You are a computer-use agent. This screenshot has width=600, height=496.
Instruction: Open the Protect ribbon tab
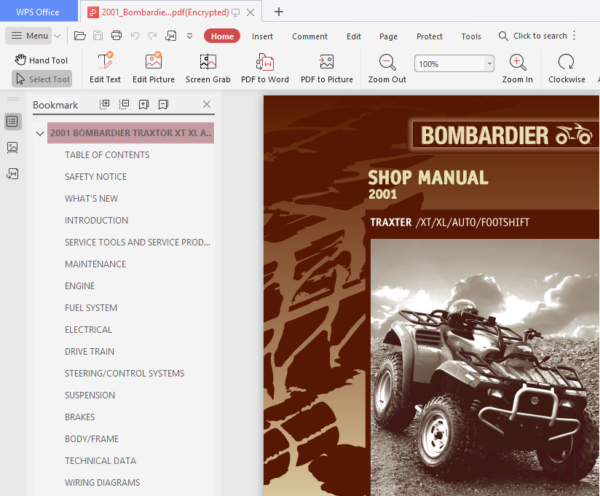429,36
